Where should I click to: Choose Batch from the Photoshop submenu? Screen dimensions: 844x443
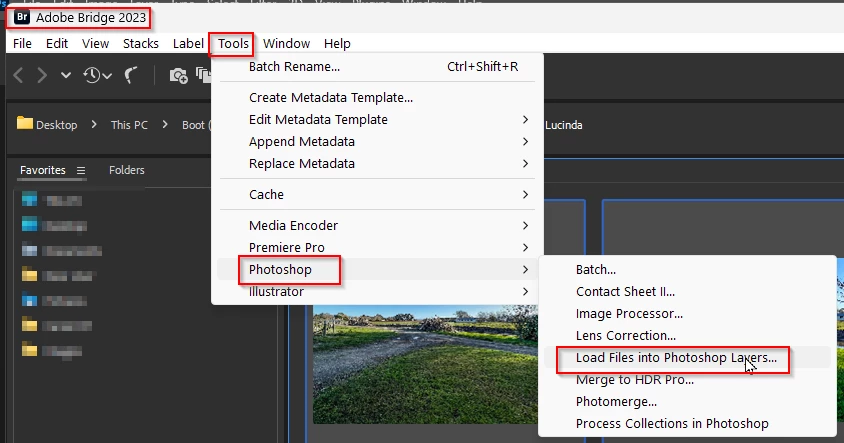coord(687,270)
